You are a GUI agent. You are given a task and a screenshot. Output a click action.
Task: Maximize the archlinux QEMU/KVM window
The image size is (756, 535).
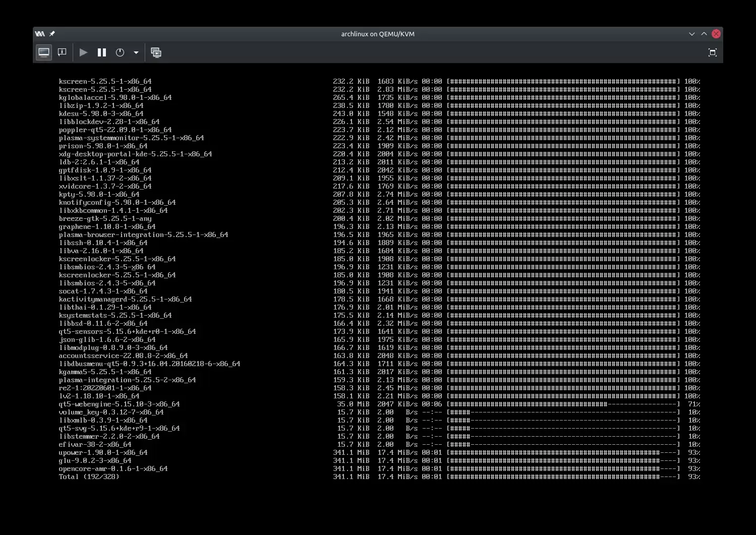click(704, 34)
